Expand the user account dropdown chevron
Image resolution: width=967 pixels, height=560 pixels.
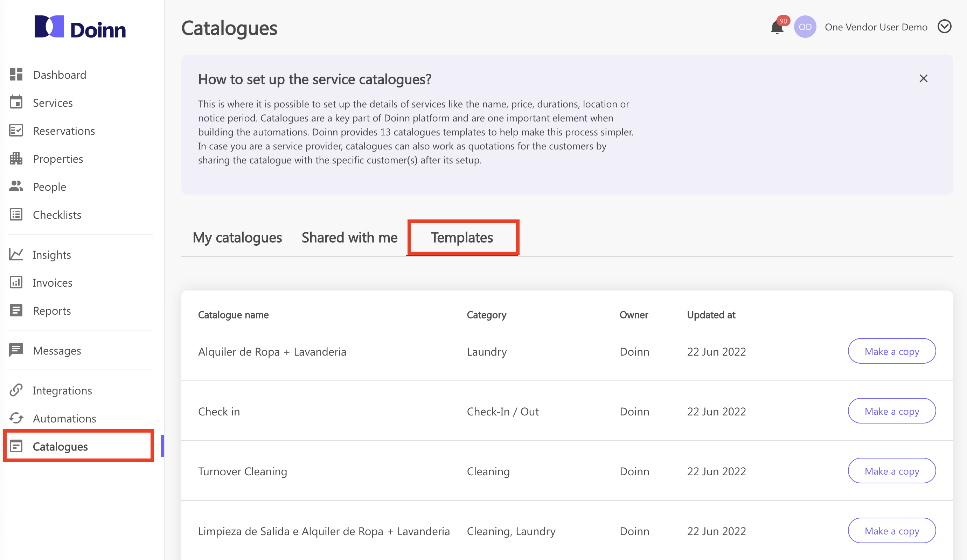(944, 27)
